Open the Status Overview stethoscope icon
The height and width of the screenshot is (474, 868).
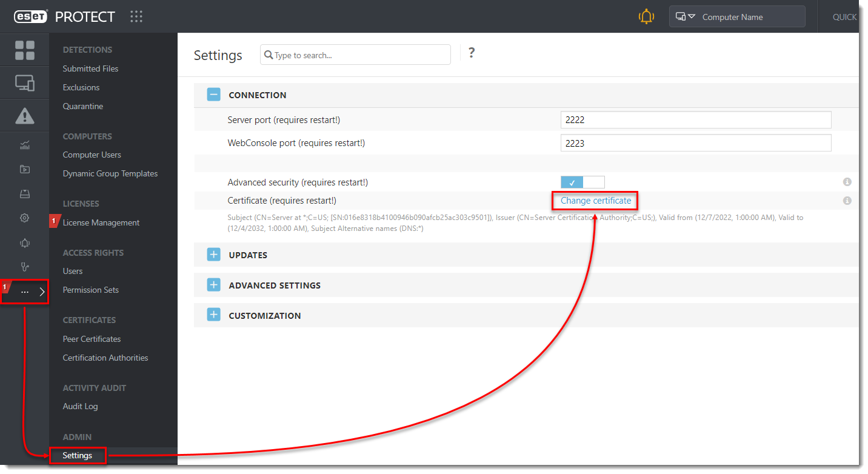pos(25,267)
